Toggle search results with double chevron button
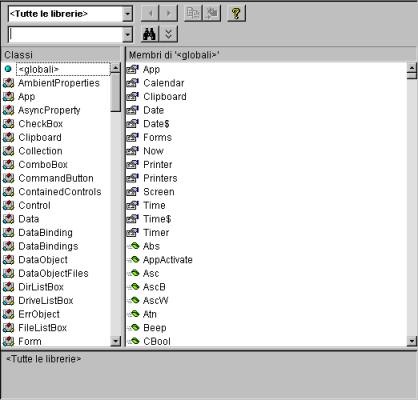Viewport: 418px width, 400px height. click(x=168, y=34)
